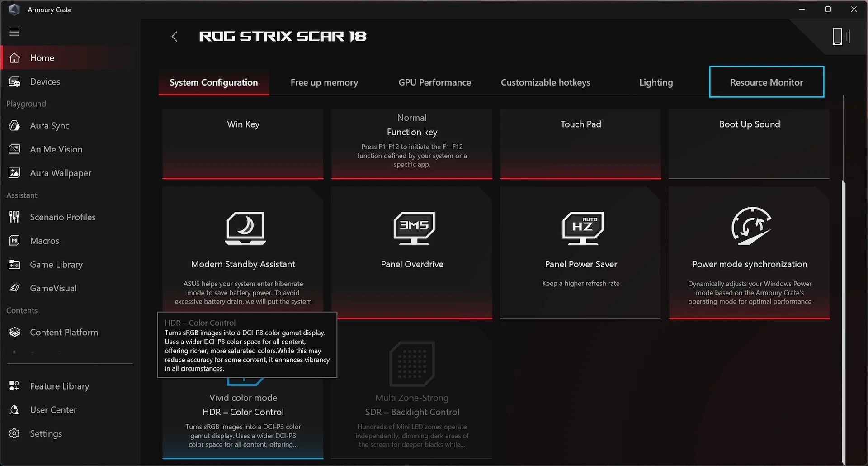Select the Macros assistant icon
Viewport: 868px width, 466px height.
pos(44,240)
